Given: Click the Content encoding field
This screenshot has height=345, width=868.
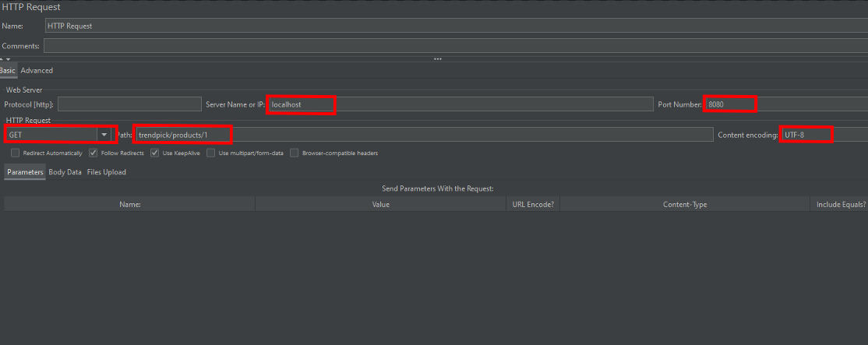Looking at the screenshot, I should 824,135.
